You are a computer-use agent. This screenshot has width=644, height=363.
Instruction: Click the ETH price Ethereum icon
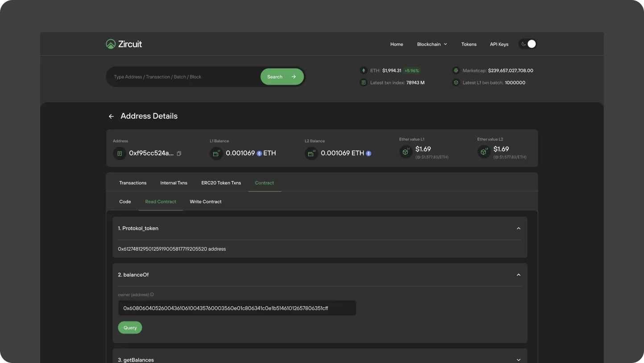click(363, 70)
